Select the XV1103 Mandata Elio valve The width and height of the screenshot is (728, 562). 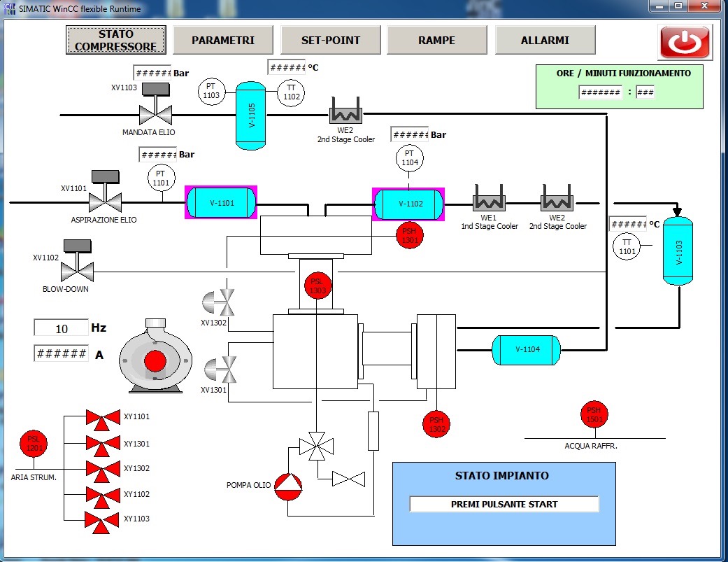155,104
